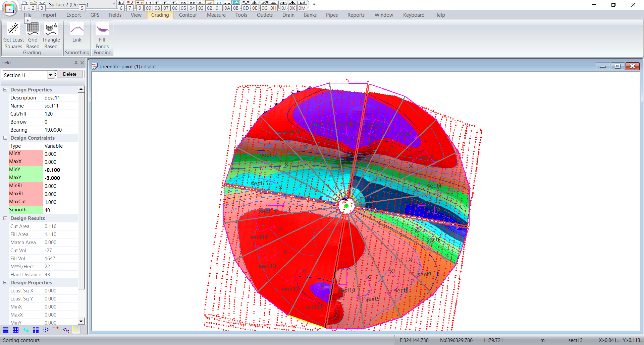Click the blue grid icon in bottom panel toolbar

point(15,330)
